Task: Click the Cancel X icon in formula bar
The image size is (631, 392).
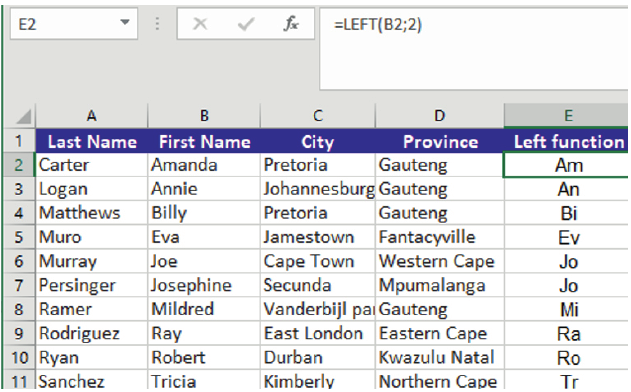Action: (x=200, y=24)
